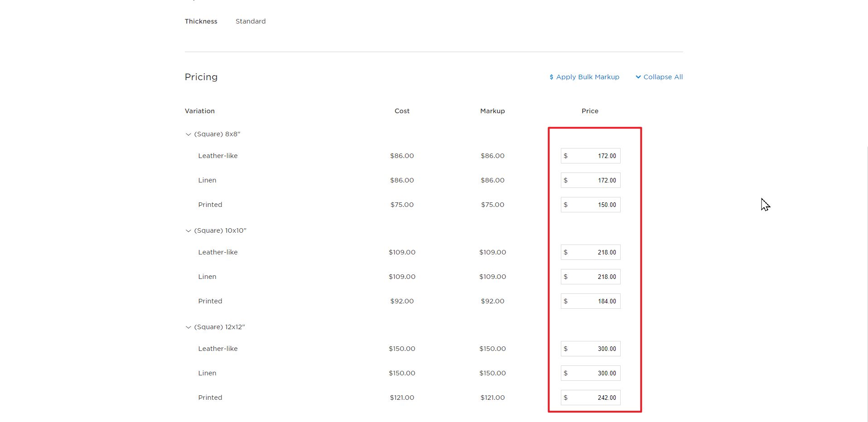This screenshot has height=422, width=868.
Task: Edit 12x12 Leather-like price field showing 300.00
Action: click(590, 349)
